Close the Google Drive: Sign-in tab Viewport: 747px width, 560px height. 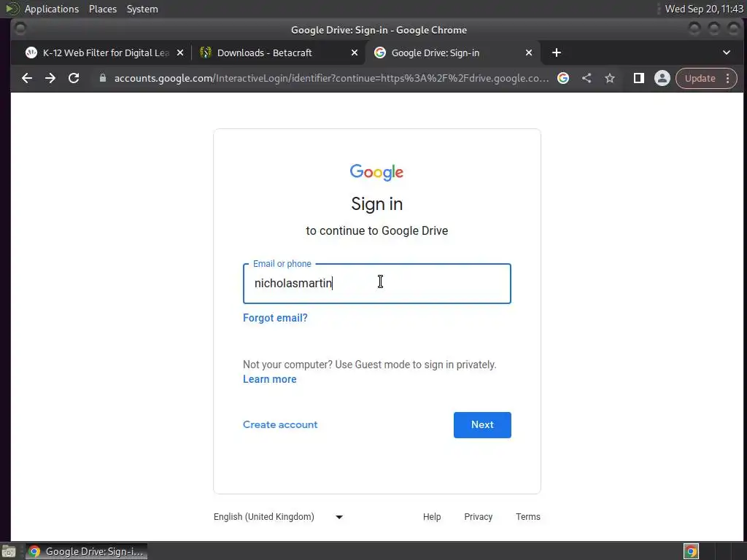click(529, 52)
